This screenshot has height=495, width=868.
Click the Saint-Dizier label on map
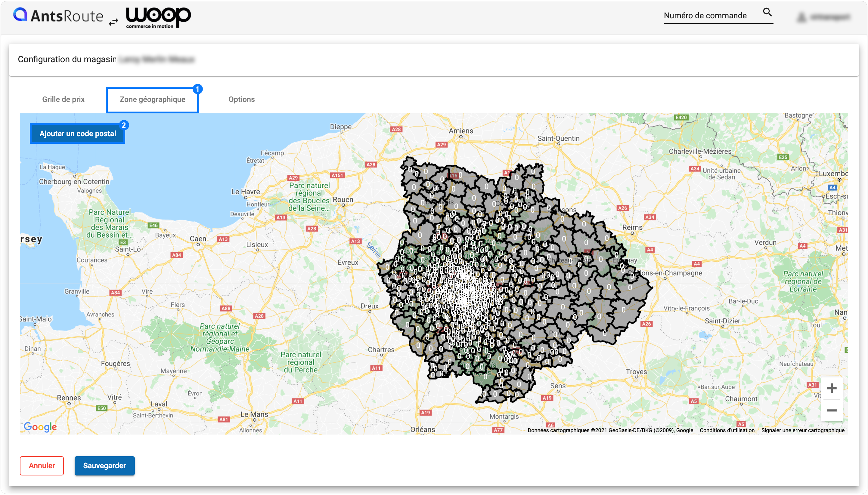click(x=722, y=321)
